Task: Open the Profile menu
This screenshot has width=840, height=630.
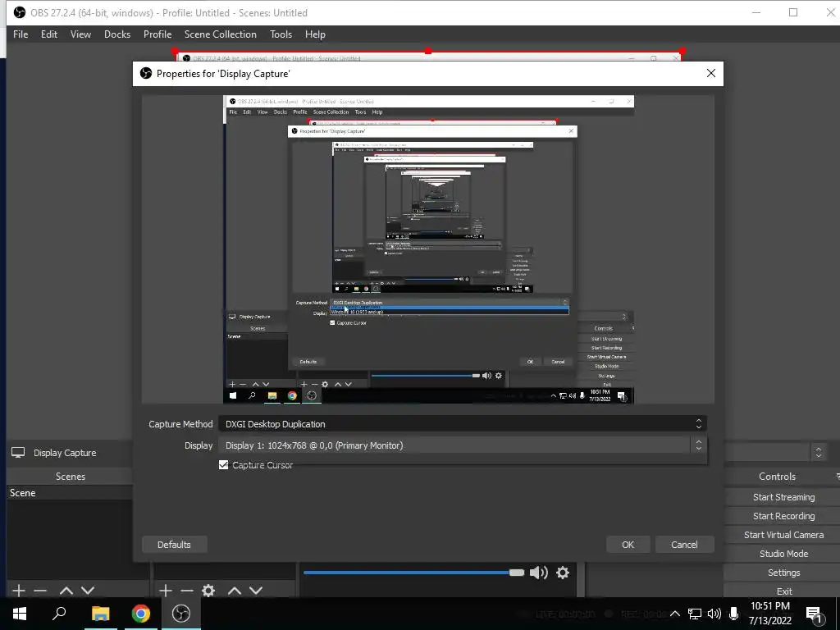Action: pyautogui.click(x=157, y=34)
